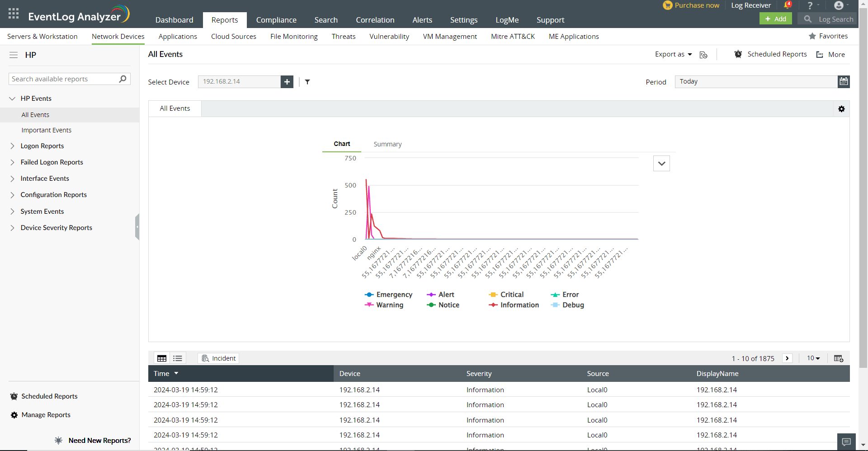The width and height of the screenshot is (868, 451).
Task: Switch to table grid view
Action: coord(162,358)
